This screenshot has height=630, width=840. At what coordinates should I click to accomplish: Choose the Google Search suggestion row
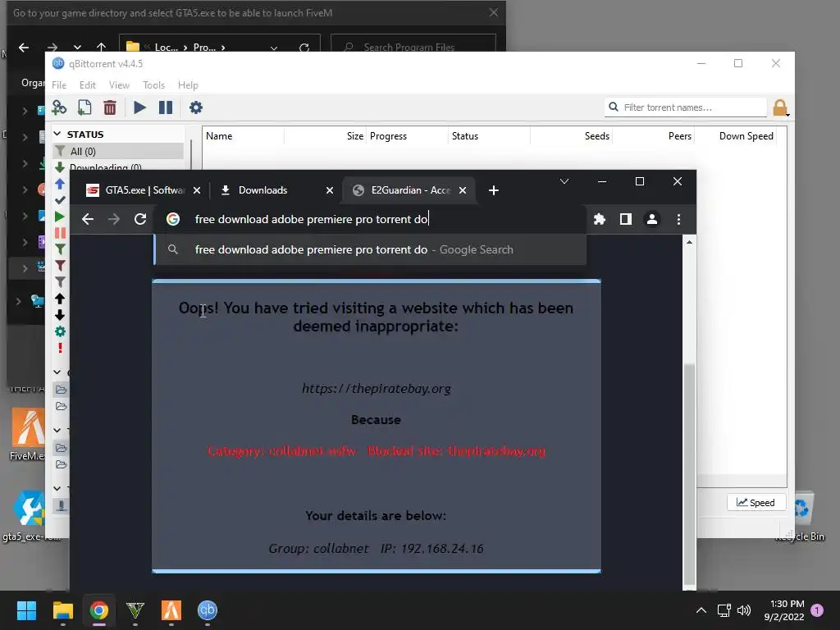[x=370, y=249]
